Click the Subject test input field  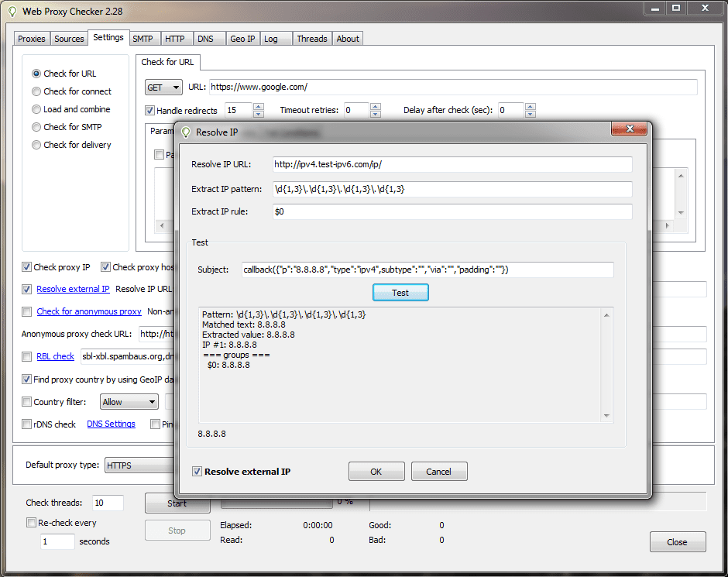[428, 270]
